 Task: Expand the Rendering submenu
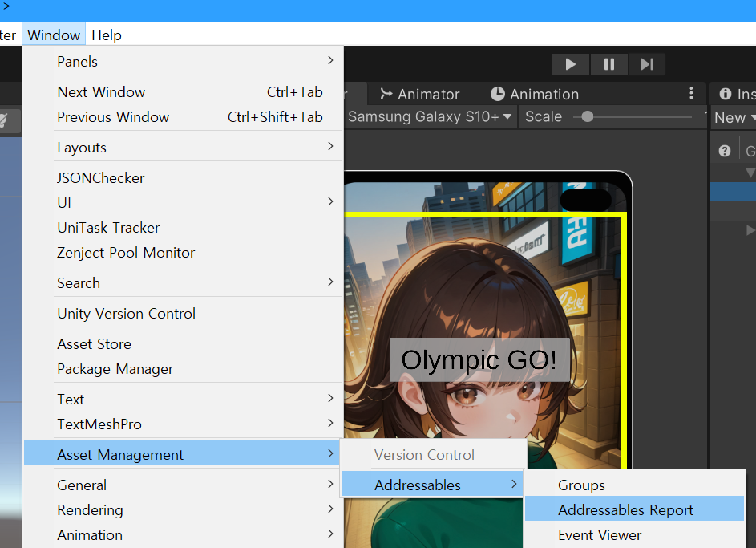coord(184,510)
